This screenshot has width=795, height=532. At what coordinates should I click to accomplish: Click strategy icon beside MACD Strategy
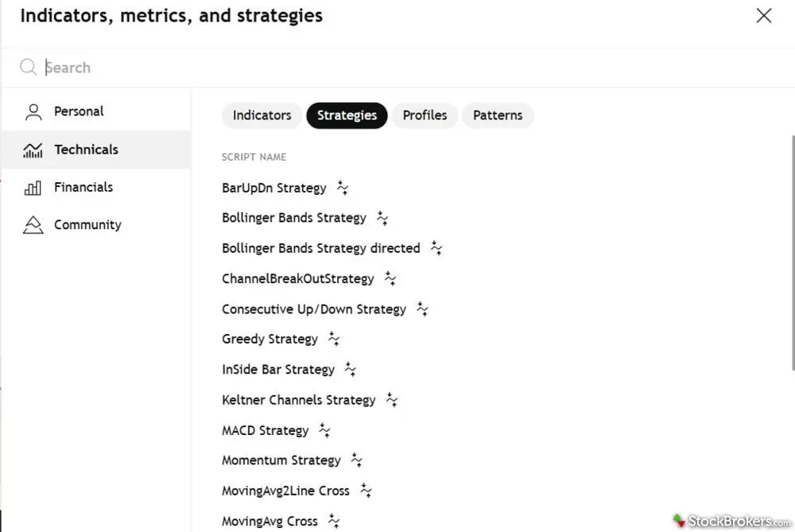(324, 430)
